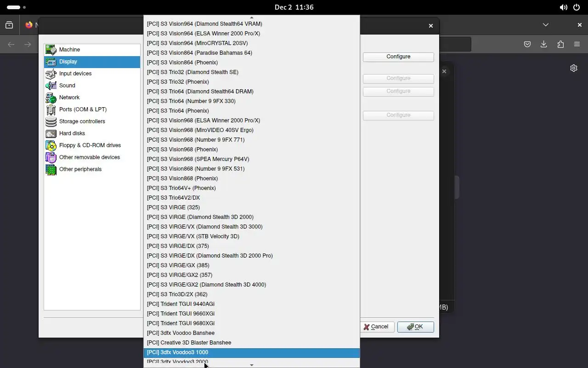Open Firefox application menu hamburger
This screenshot has height=368, width=588.
(577, 44)
